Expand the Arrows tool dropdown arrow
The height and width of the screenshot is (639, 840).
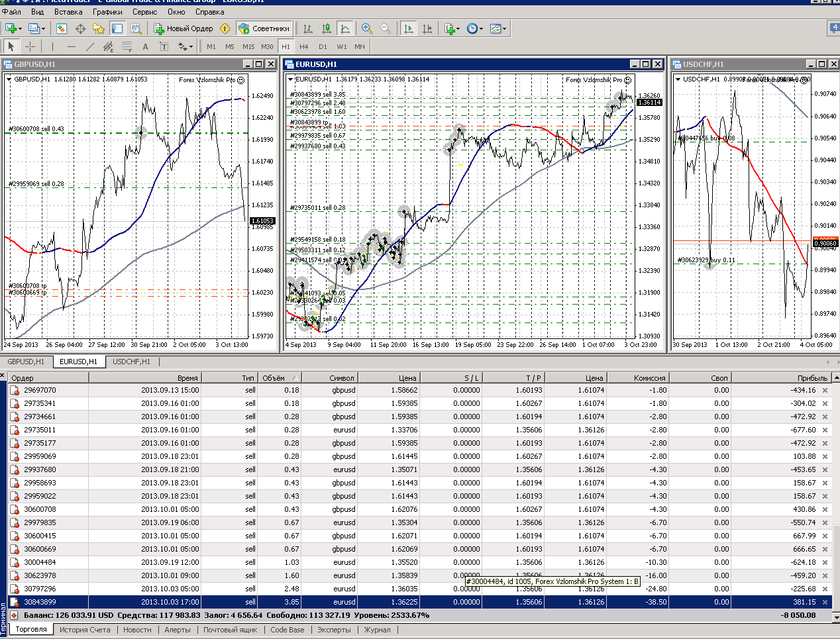pyautogui.click(x=191, y=46)
